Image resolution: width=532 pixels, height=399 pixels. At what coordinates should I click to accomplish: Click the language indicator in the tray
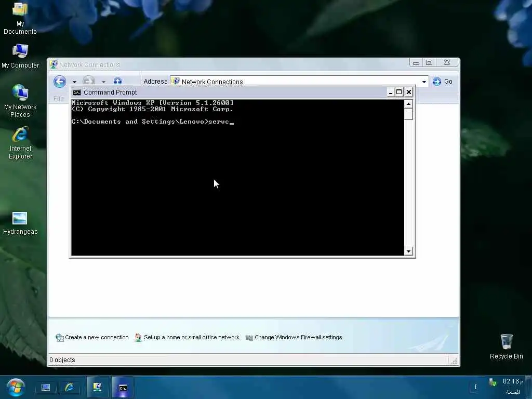[476, 387]
